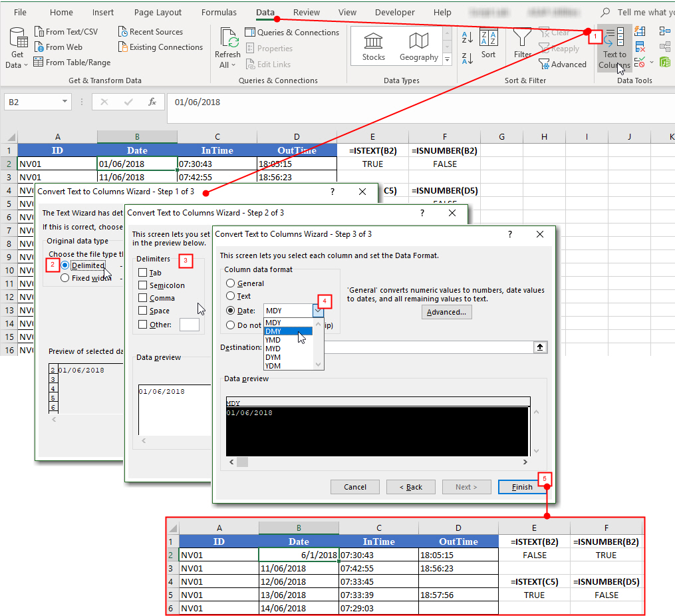Check the Other delimiter box

click(x=143, y=324)
